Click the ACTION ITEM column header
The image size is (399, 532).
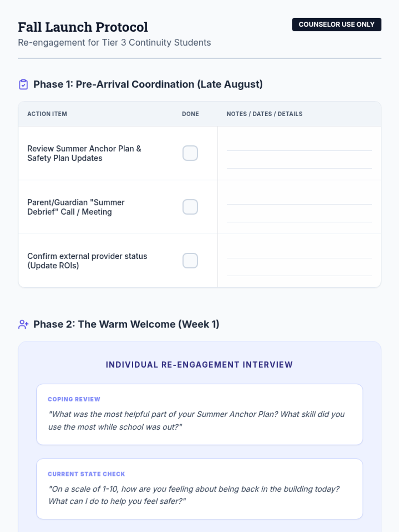pos(47,114)
